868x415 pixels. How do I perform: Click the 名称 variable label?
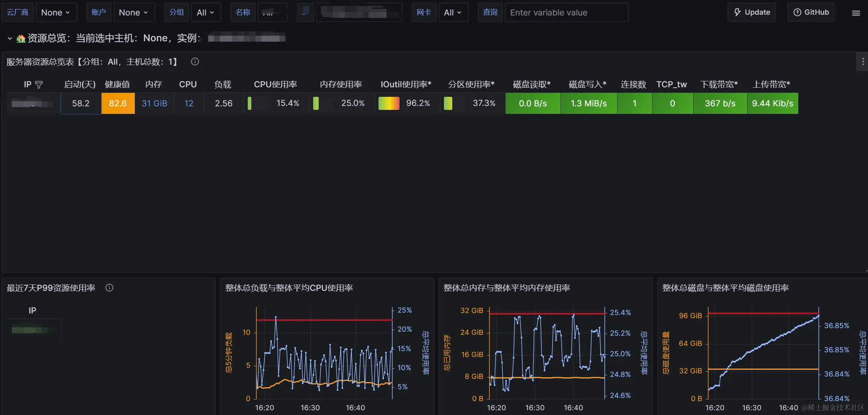243,12
